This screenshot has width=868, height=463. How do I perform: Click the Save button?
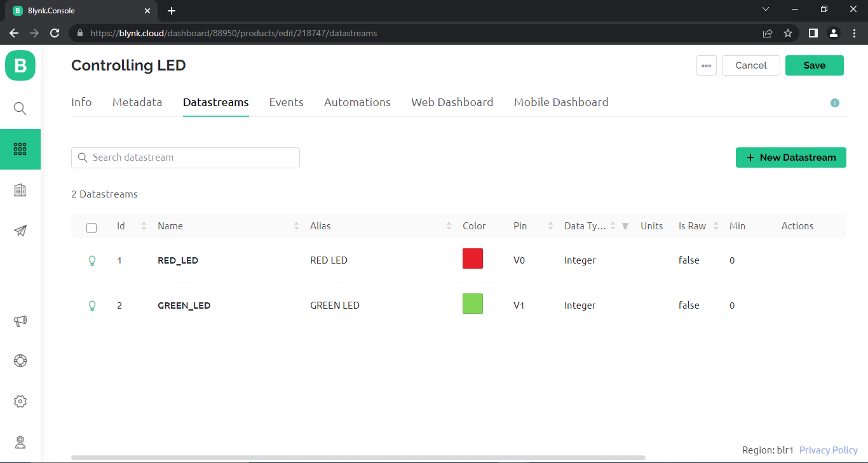[815, 65]
